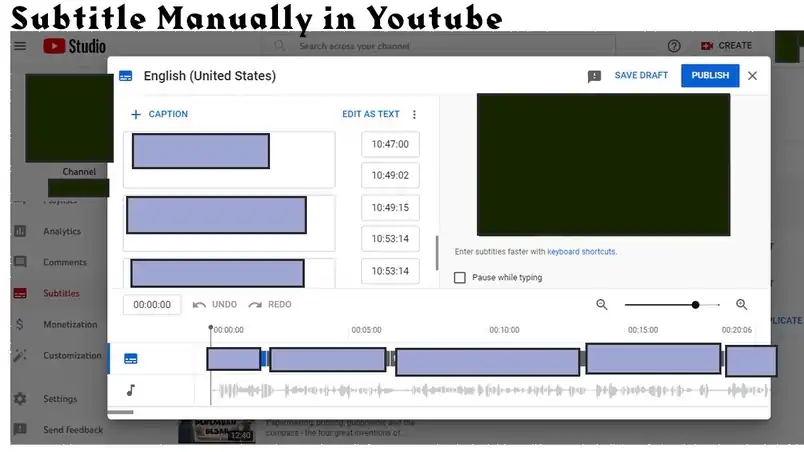Image resolution: width=804 pixels, height=452 pixels.
Task: Click the Send feedback exclamation icon
Action: pos(20,429)
